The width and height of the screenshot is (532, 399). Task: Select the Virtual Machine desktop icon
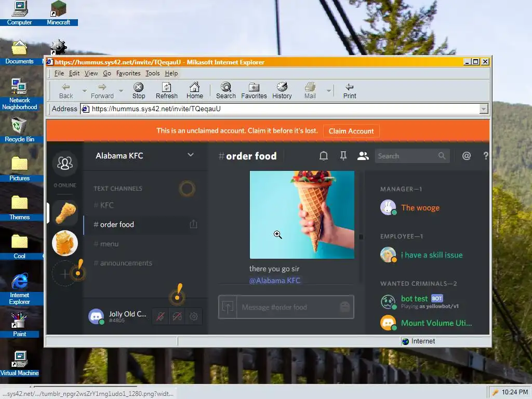tap(19, 363)
